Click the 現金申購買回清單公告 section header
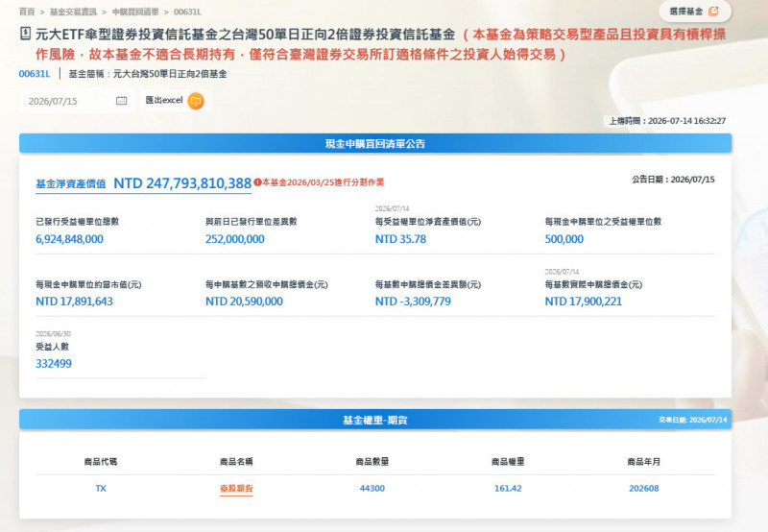The image size is (768, 532). point(375,143)
